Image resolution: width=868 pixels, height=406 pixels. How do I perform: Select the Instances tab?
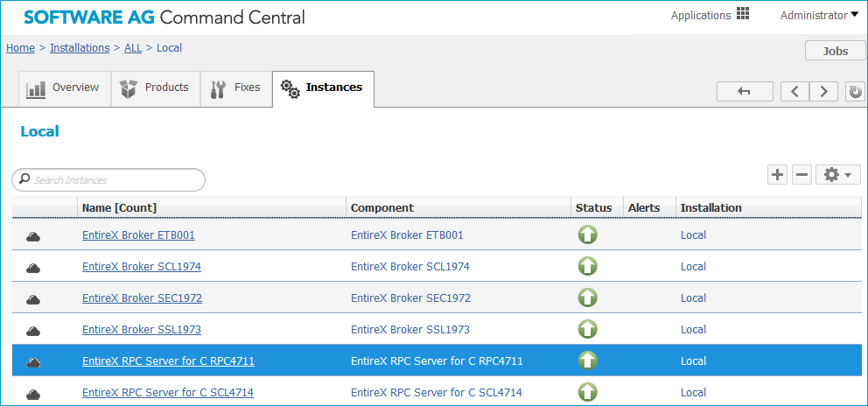[x=323, y=87]
